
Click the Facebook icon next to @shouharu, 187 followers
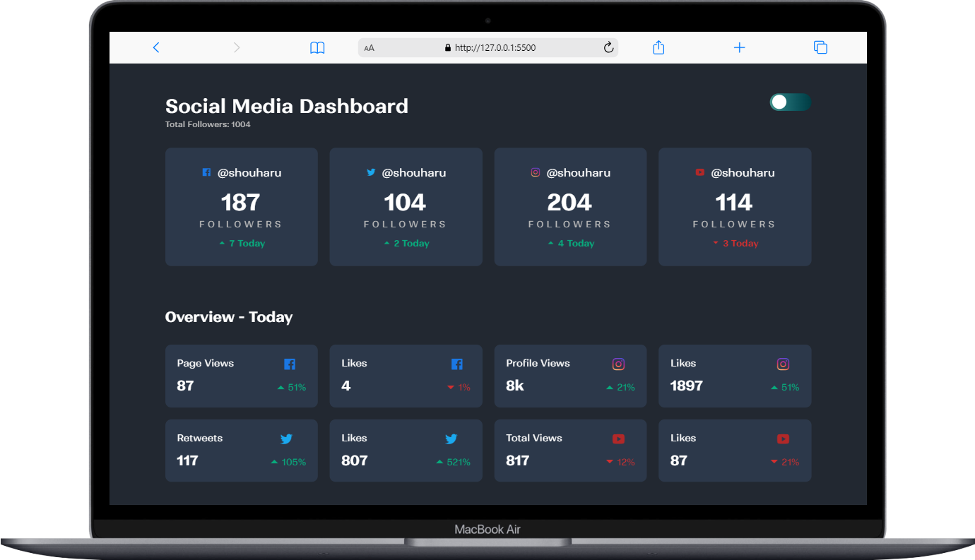pos(206,172)
